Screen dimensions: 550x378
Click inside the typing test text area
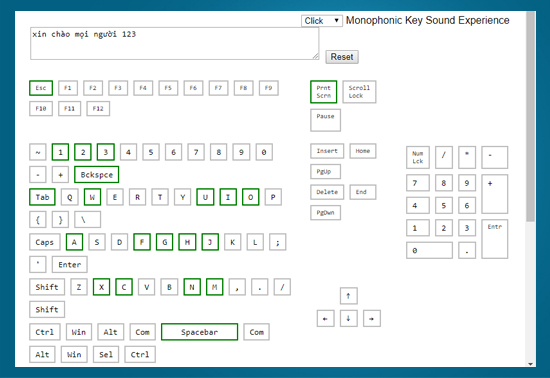click(174, 43)
